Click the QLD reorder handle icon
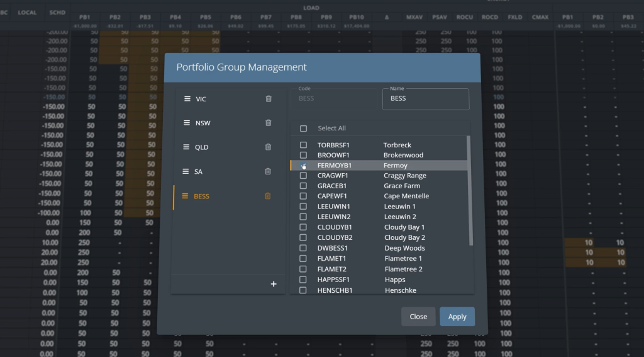This screenshot has width=644, height=357. (x=186, y=147)
